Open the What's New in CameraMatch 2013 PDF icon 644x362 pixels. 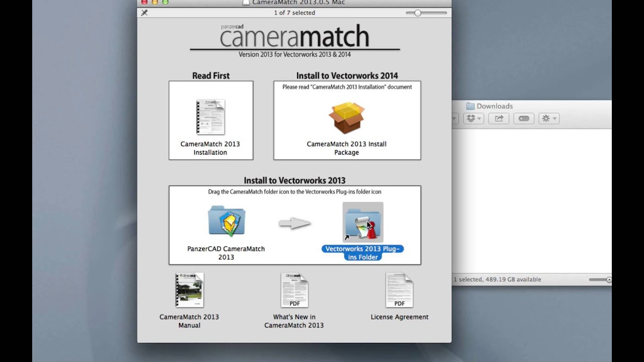coord(294,290)
